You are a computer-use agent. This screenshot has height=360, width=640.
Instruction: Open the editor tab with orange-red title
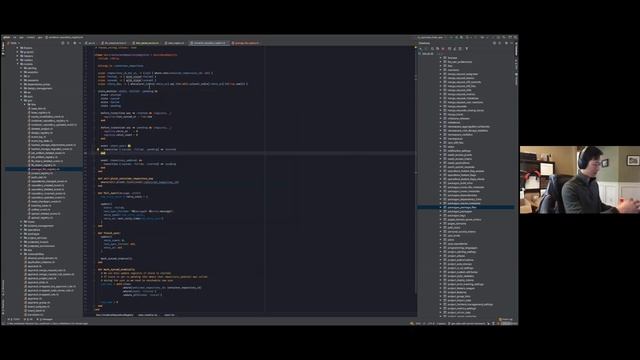point(245,43)
